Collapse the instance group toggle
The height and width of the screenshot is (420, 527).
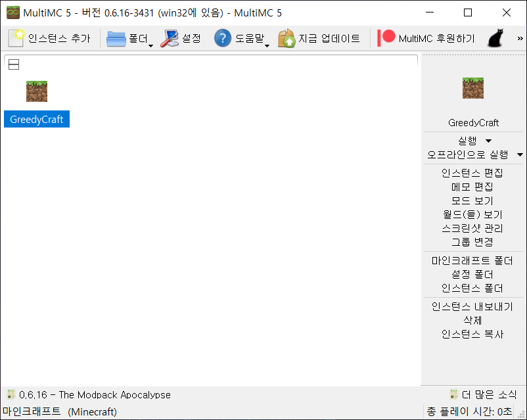[x=14, y=64]
